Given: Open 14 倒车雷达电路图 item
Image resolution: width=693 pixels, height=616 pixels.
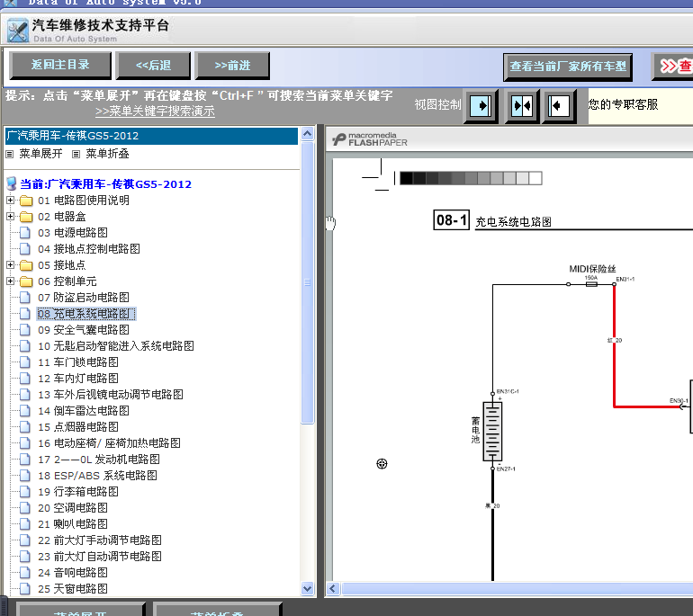Looking at the screenshot, I should [84, 411].
